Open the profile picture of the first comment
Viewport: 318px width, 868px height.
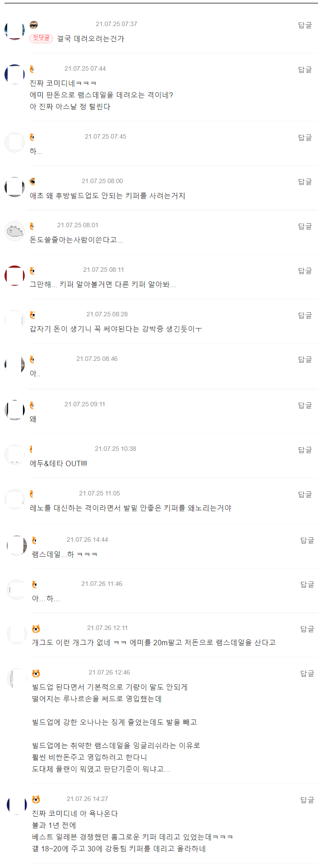click(14, 30)
